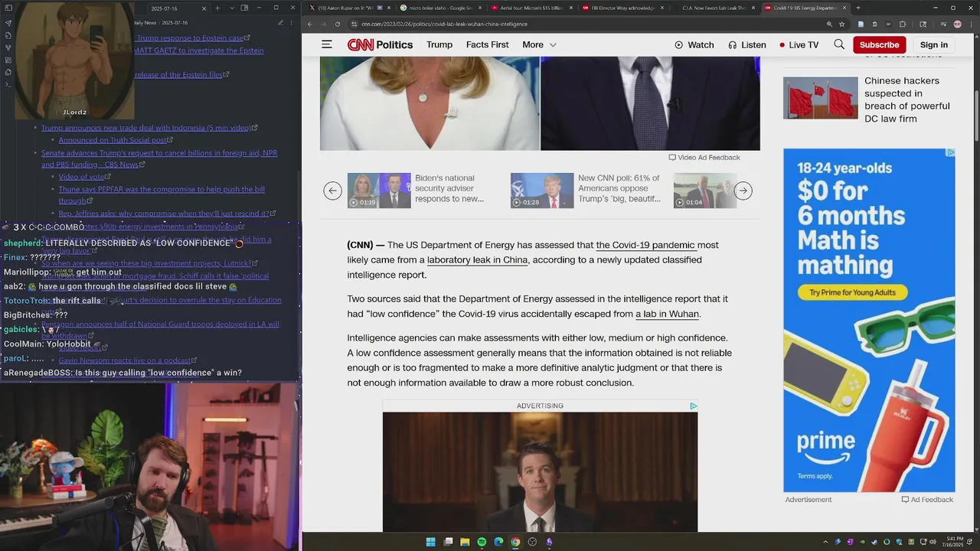
Task: Open the terminal icon in notes sidebar
Action: 8,84
